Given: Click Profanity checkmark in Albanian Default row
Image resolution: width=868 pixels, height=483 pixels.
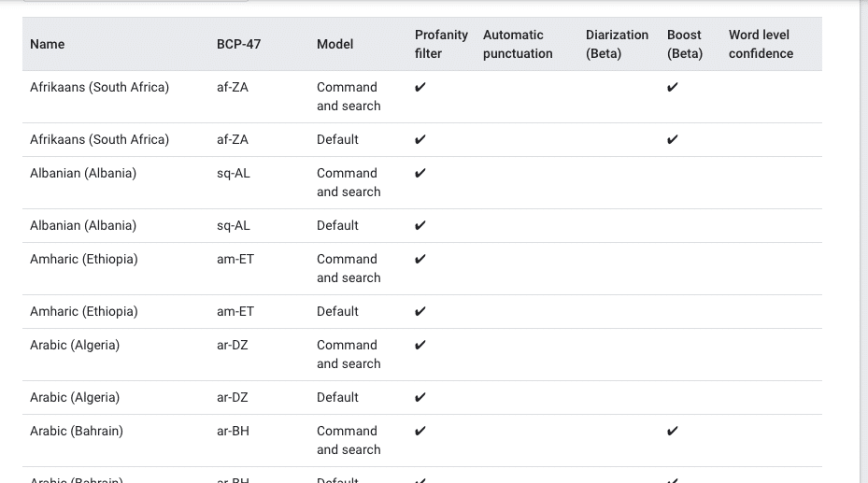Looking at the screenshot, I should click(x=420, y=226).
